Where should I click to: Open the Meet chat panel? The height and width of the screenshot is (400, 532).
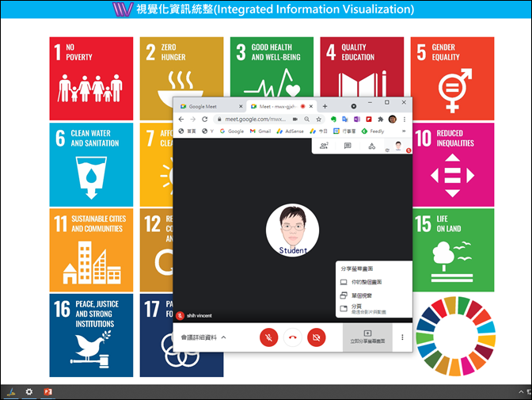(348, 146)
